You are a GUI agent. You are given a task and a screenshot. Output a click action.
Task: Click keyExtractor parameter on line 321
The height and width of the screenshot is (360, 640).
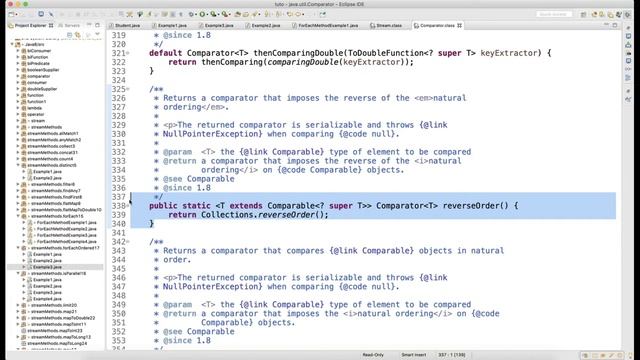point(509,53)
